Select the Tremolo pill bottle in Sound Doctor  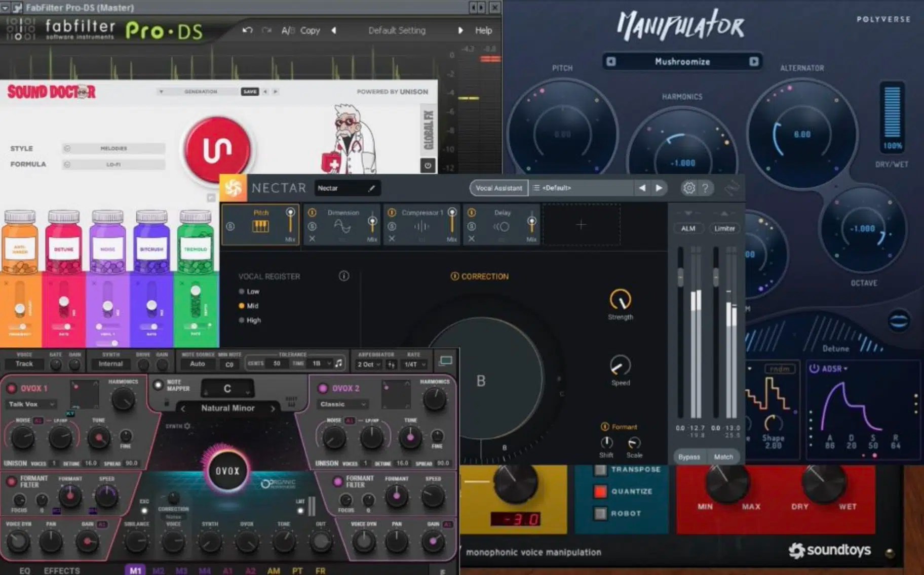tap(196, 242)
